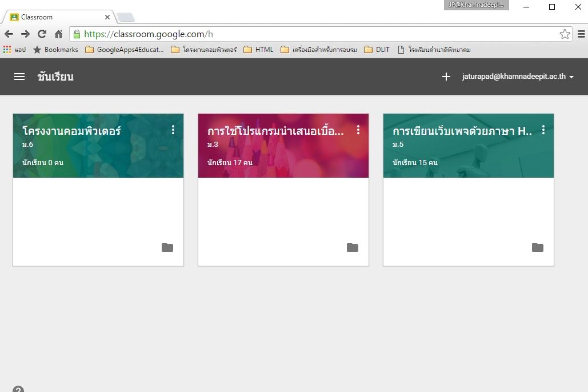Click นักเรียน 15 คน student count
588x392 pixels.
click(415, 162)
